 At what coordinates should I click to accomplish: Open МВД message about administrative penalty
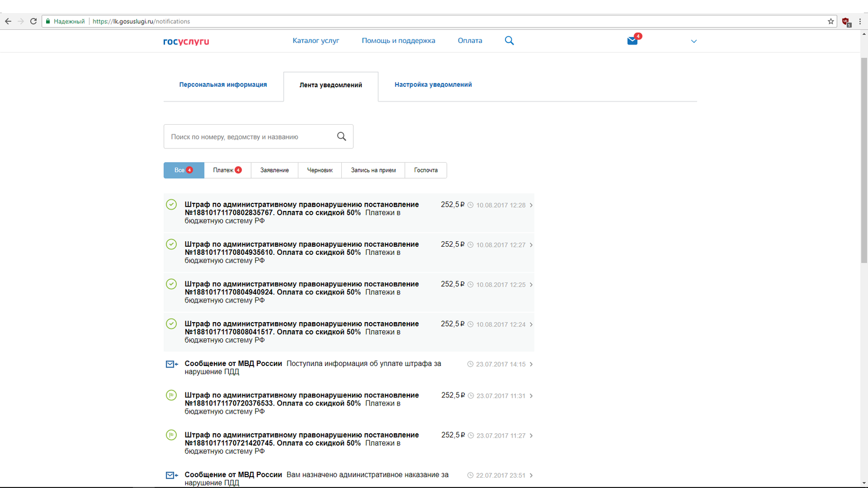point(349,479)
